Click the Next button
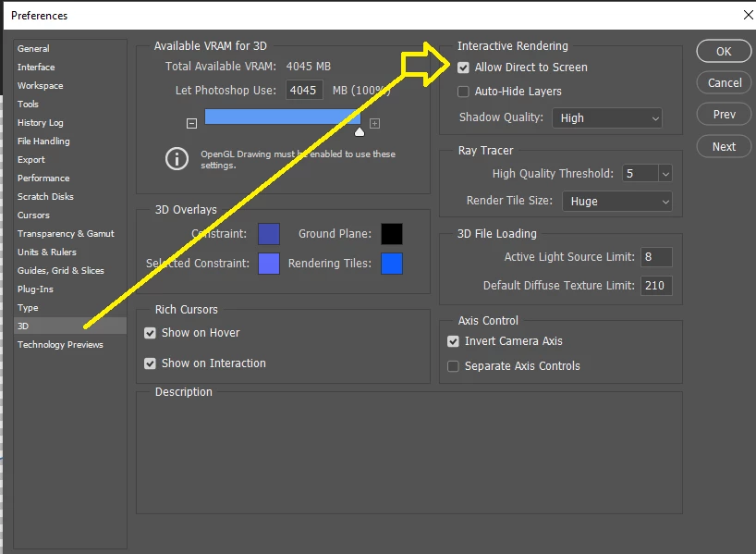 click(724, 147)
